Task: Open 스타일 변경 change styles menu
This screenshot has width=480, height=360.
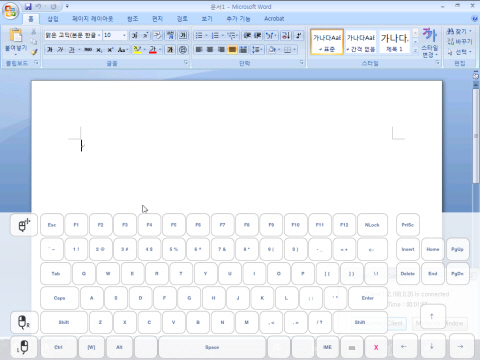Action: tap(429, 43)
